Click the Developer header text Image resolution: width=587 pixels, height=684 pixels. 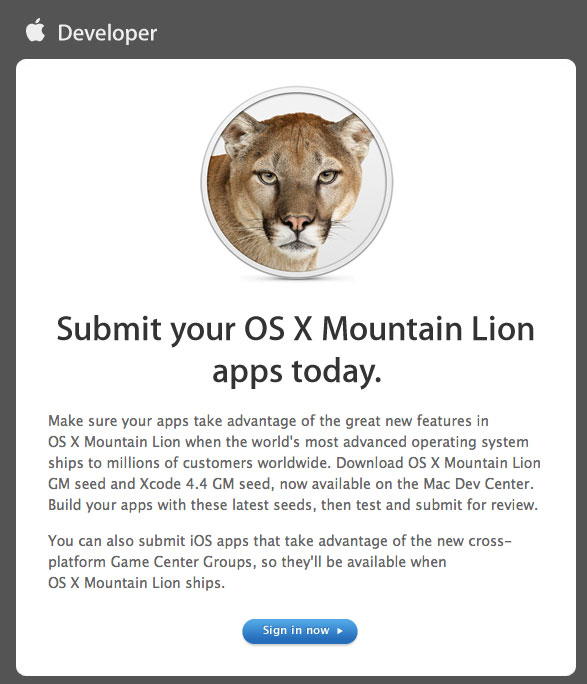coord(107,33)
